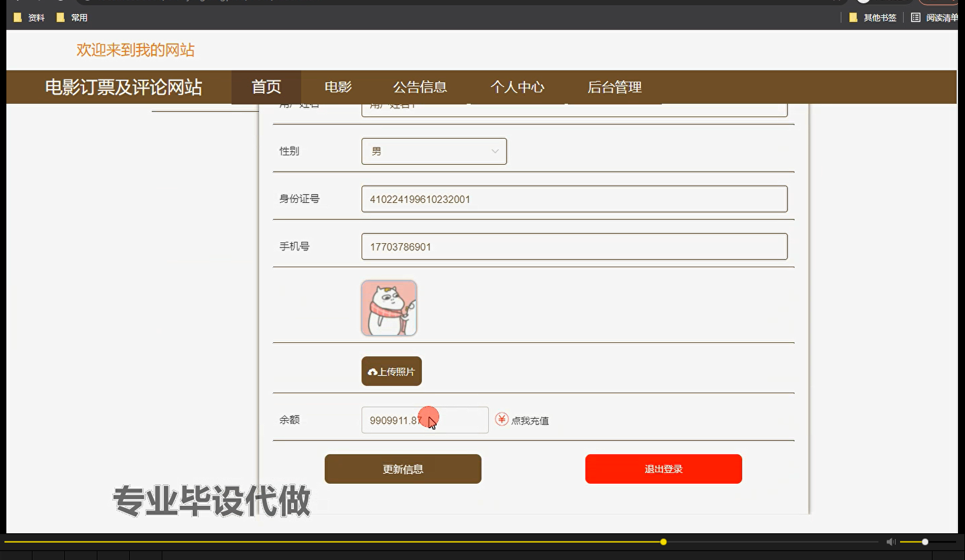This screenshot has height=560, width=965.
Task: Expand the 性别 dropdown showing 男
Action: (x=434, y=151)
